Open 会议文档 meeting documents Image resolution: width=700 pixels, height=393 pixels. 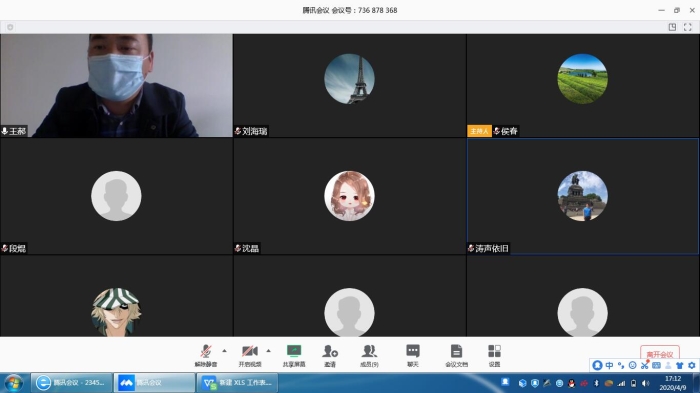pyautogui.click(x=456, y=356)
